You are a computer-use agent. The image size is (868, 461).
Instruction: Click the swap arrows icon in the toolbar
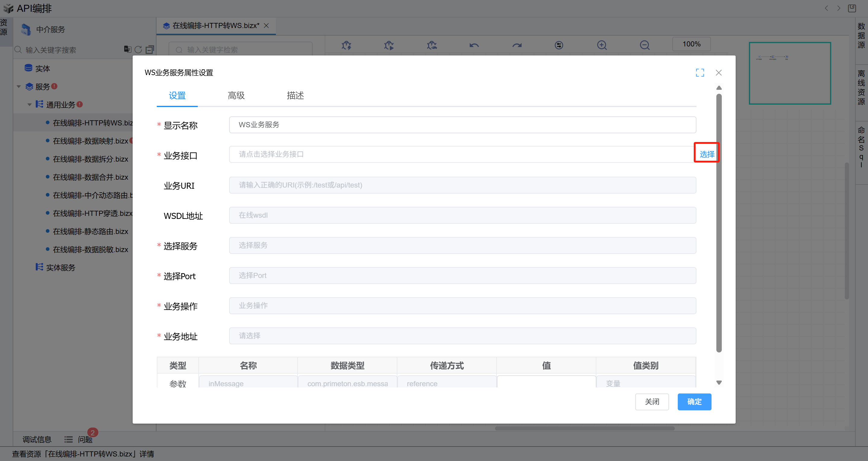coord(559,45)
